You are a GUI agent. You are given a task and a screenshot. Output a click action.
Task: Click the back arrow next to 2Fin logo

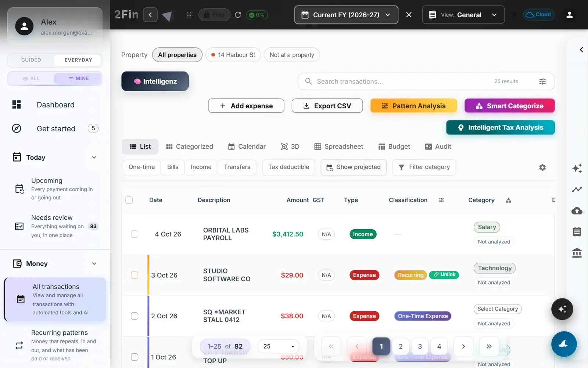click(150, 15)
